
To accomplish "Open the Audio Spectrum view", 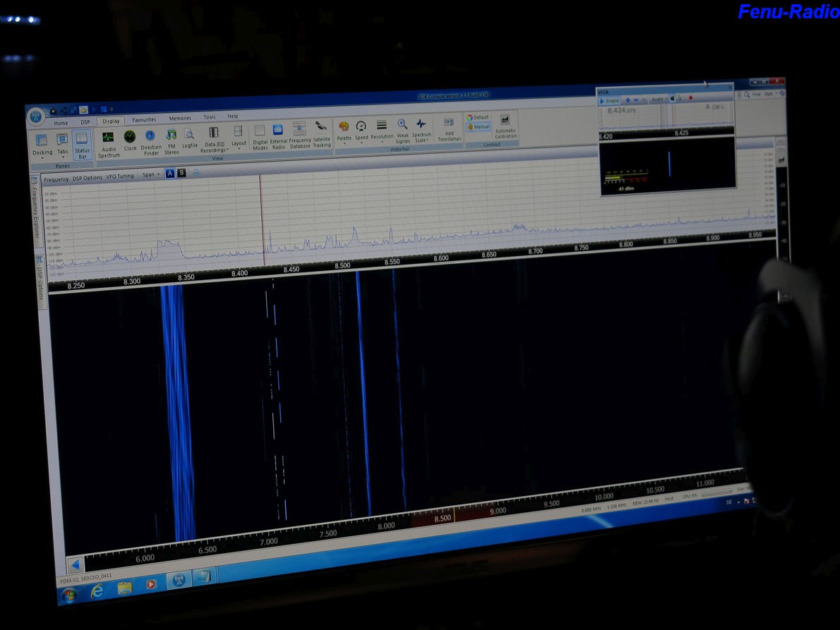I will coord(109,144).
